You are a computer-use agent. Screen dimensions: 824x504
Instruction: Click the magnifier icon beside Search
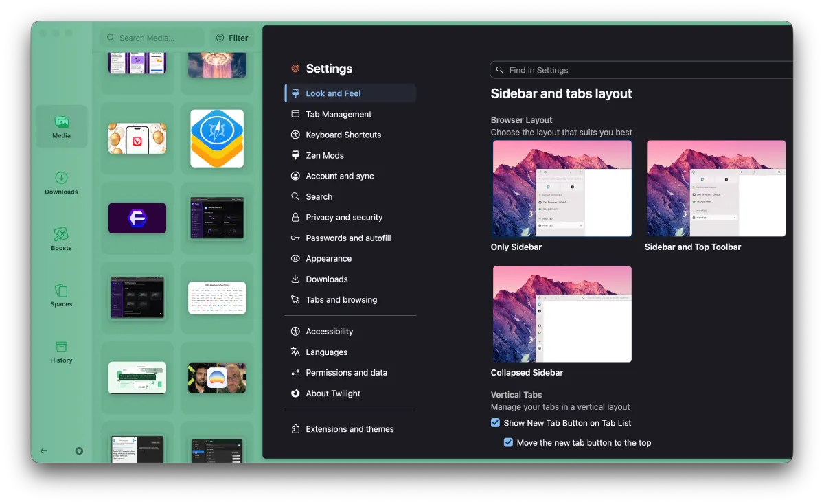click(x=295, y=196)
